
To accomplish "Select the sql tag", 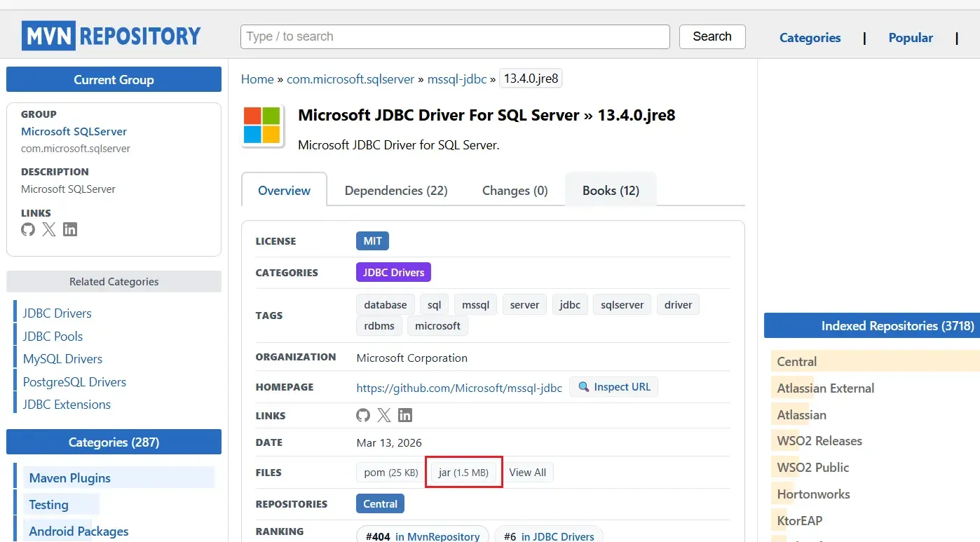I will pos(435,304).
